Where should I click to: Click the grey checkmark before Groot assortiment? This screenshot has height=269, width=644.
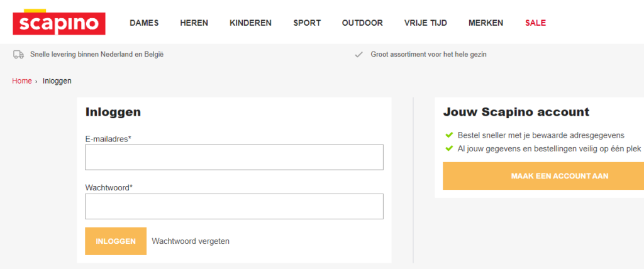click(358, 55)
